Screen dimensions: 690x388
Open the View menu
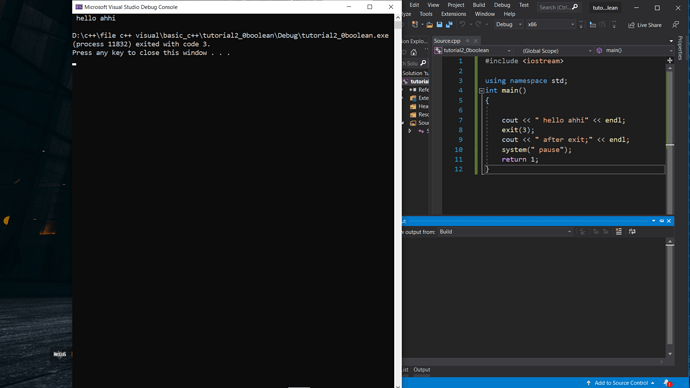coord(433,5)
